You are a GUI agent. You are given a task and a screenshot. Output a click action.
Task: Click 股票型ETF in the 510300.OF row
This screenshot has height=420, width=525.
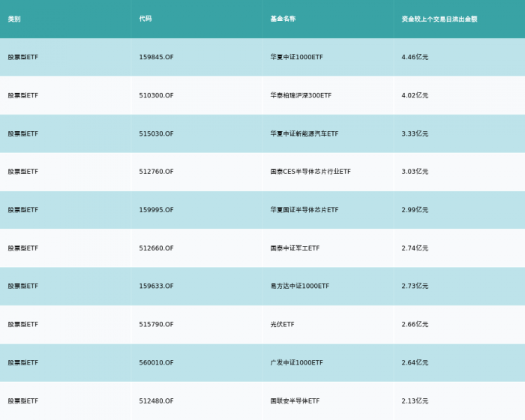tap(23, 96)
